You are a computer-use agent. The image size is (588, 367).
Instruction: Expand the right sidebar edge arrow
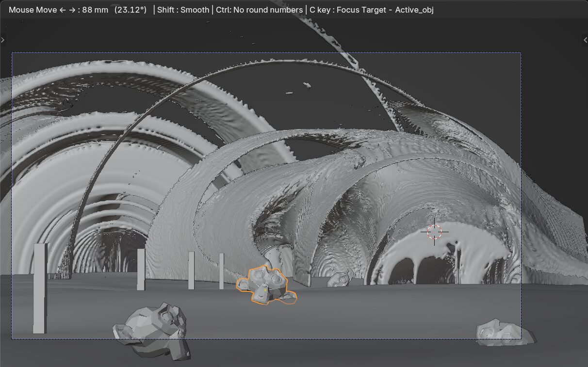coord(585,40)
